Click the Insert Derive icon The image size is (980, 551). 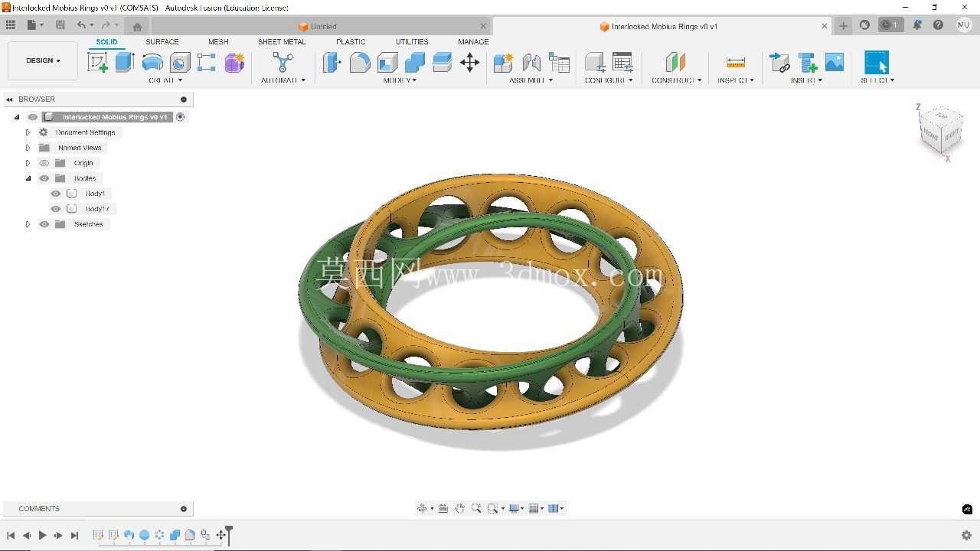point(779,62)
